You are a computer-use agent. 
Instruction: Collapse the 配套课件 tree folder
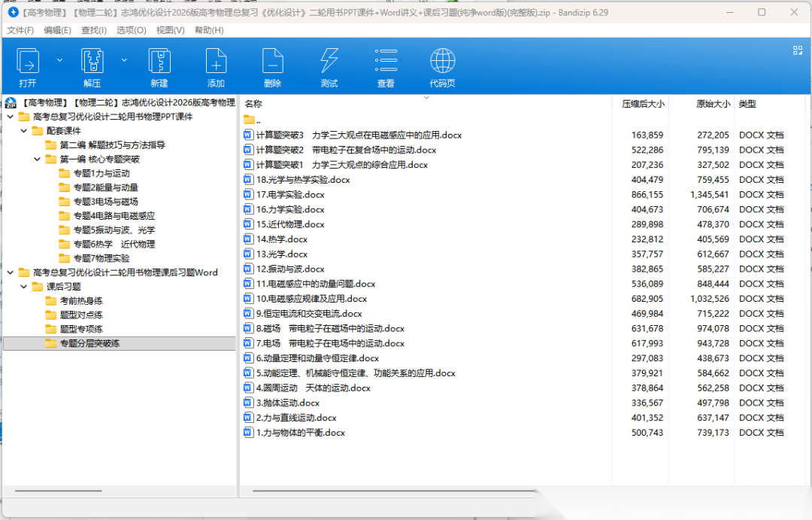(x=24, y=131)
